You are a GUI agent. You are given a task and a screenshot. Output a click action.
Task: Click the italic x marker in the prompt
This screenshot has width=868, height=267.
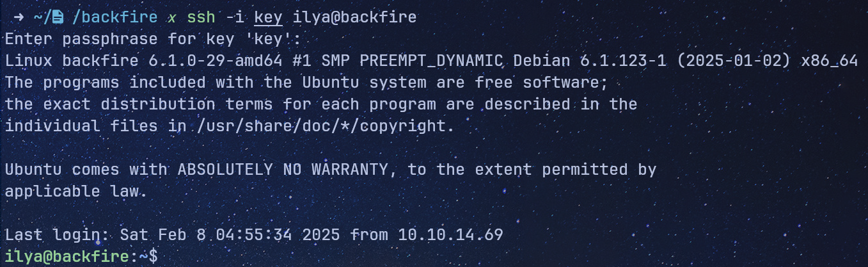click(x=171, y=17)
